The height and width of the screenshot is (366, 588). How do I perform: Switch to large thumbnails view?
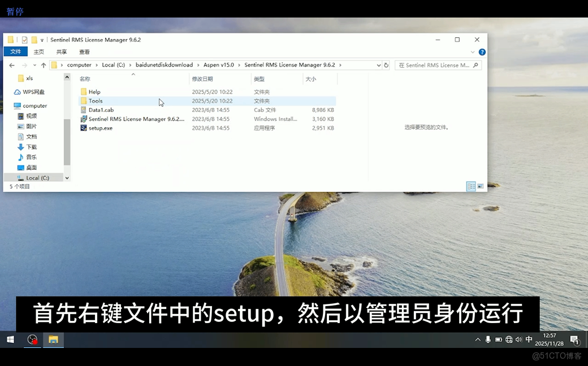pyautogui.click(x=481, y=186)
